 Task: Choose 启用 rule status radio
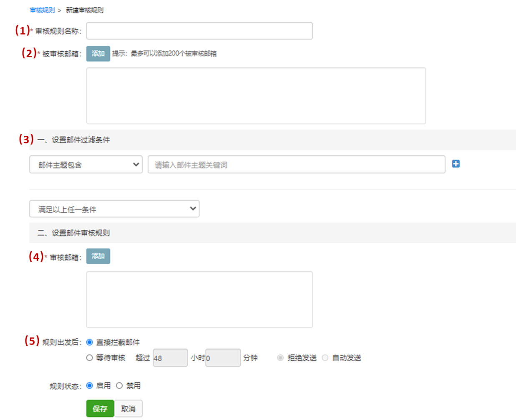(x=89, y=385)
